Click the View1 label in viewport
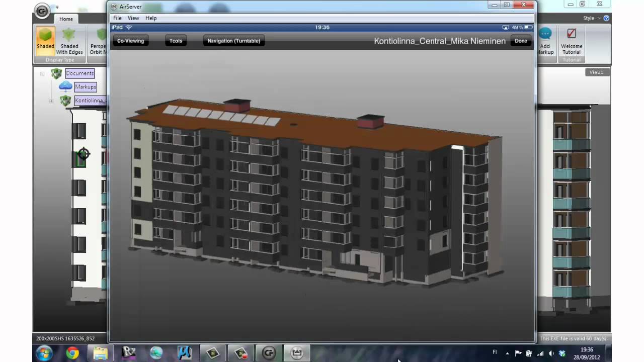Image resolution: width=644 pixels, height=362 pixels. (597, 72)
